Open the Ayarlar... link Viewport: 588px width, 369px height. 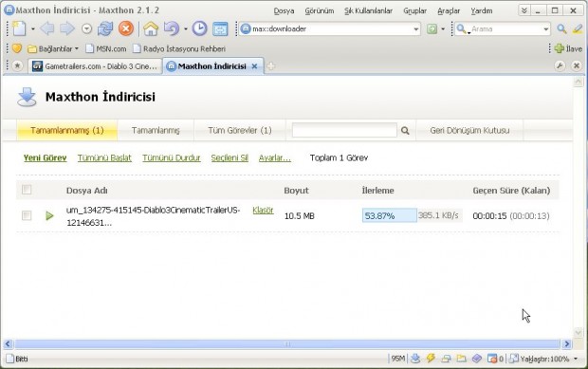pos(275,157)
